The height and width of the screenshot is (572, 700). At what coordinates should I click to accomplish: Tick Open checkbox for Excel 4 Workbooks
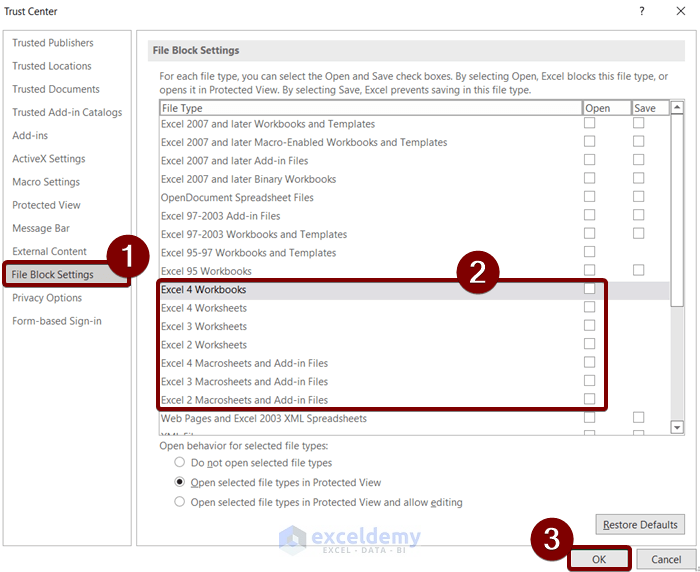(589, 288)
